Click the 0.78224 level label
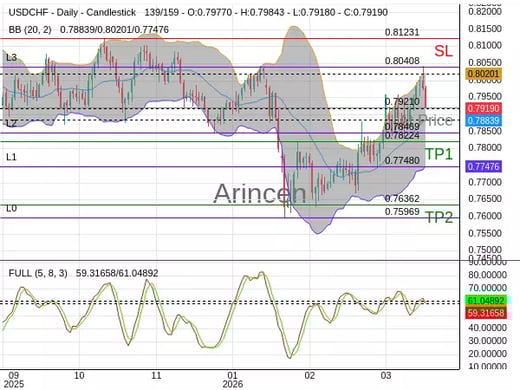 (402, 135)
